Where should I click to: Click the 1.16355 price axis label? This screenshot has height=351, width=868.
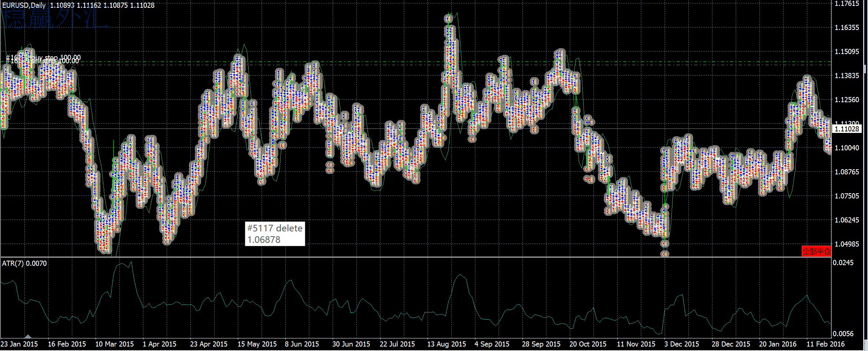coord(847,27)
